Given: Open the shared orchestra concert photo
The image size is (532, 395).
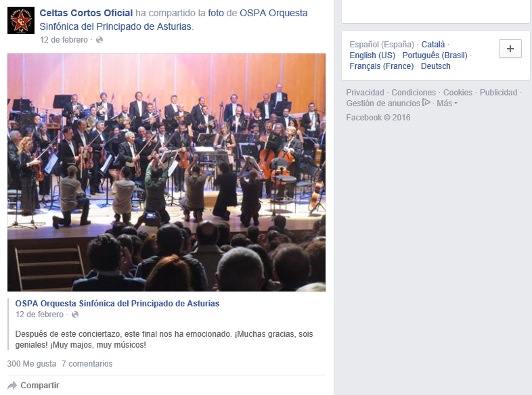Looking at the screenshot, I should [167, 172].
